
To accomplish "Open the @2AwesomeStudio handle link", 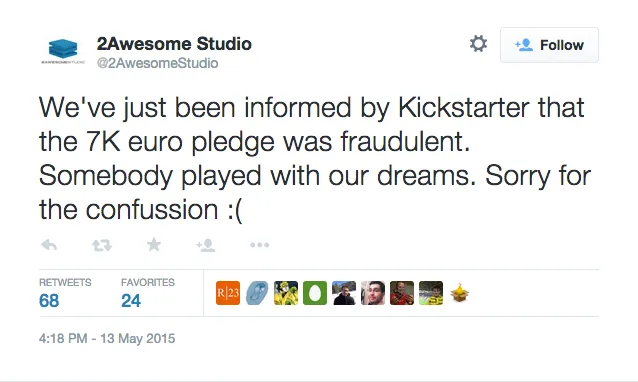I will [157, 63].
